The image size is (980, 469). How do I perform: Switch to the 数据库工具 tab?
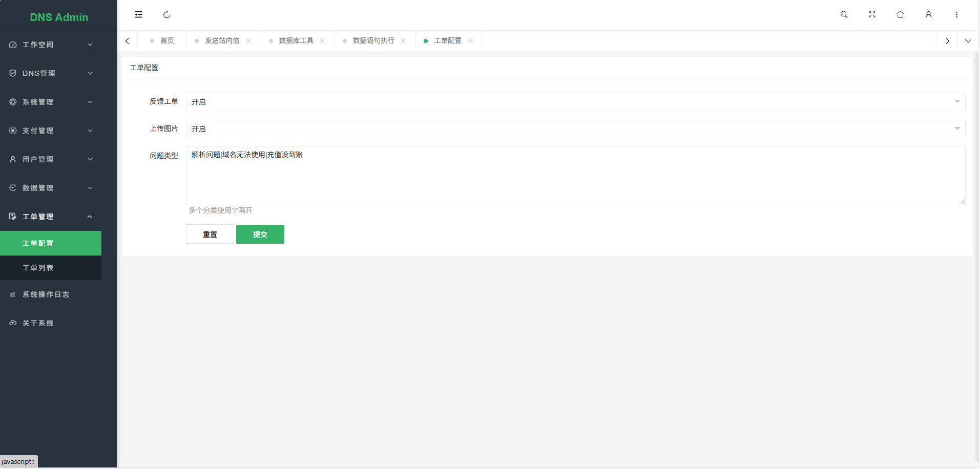click(296, 41)
